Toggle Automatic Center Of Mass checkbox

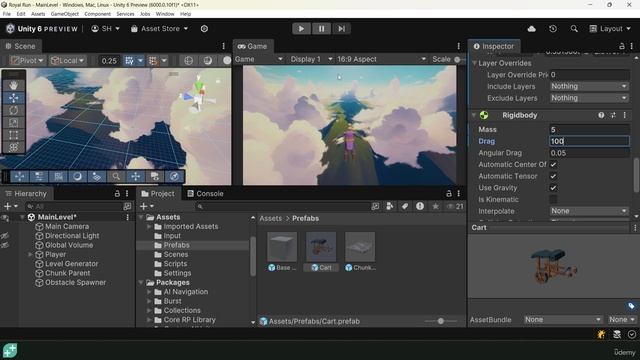point(553,164)
